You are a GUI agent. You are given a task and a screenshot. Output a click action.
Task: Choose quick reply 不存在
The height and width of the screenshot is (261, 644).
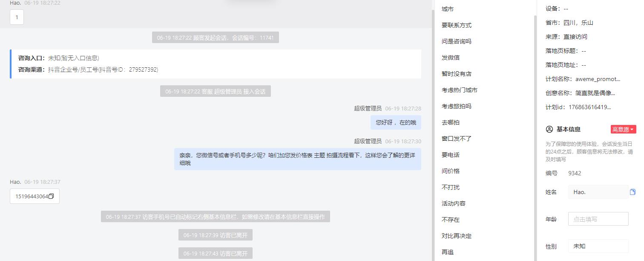pyautogui.click(x=451, y=220)
